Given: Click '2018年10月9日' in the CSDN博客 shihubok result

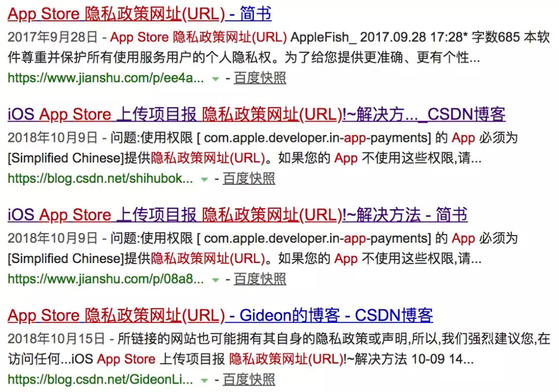Looking at the screenshot, I should point(52,138).
